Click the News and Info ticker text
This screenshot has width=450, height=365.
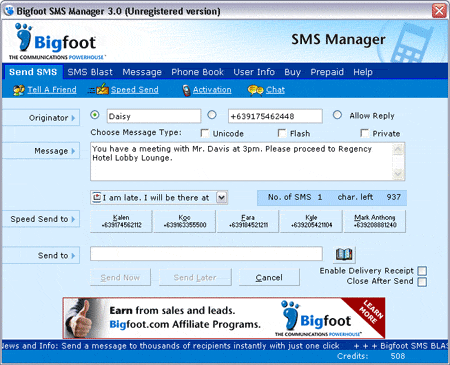[171, 346]
